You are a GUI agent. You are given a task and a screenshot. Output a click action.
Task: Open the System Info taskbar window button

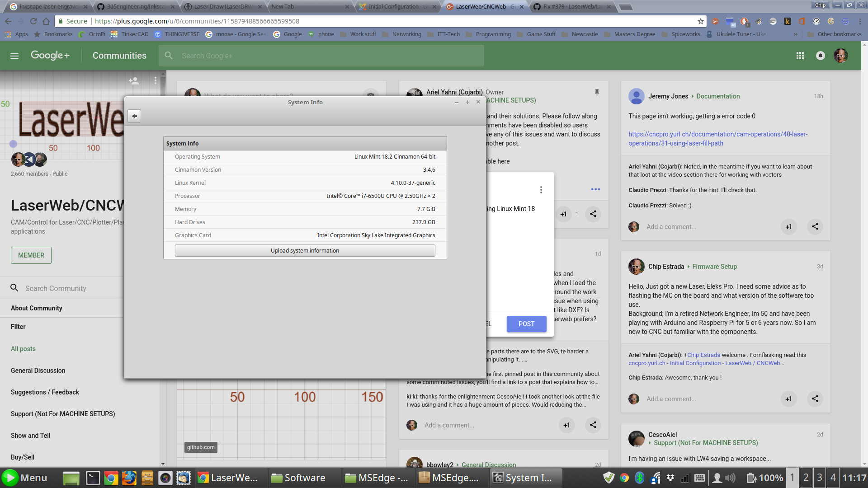(x=526, y=478)
